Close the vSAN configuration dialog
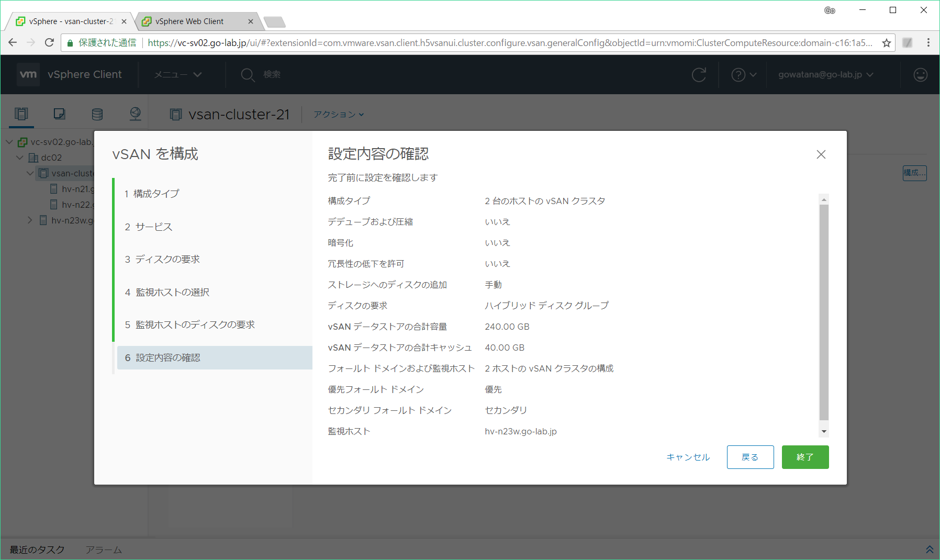The image size is (940, 560). click(x=821, y=154)
